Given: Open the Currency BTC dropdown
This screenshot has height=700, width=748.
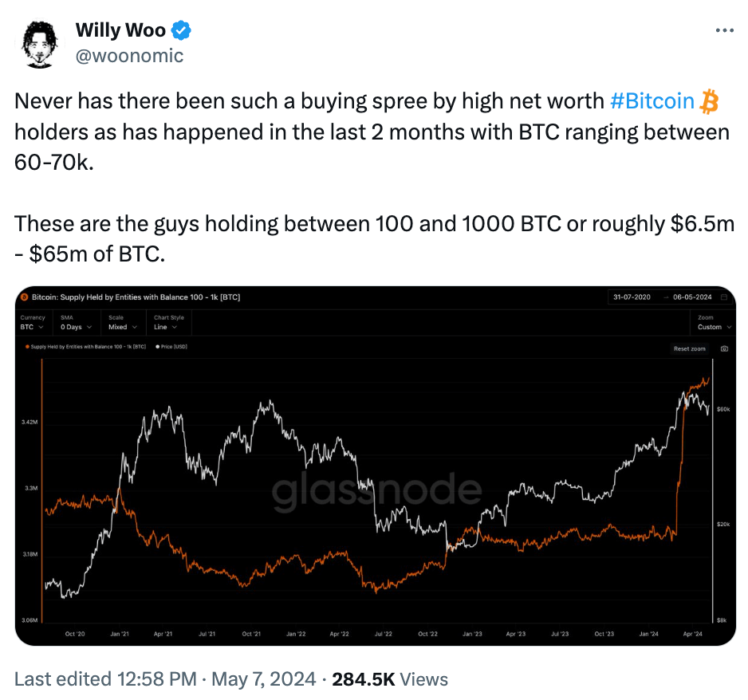Looking at the screenshot, I should tap(32, 327).
